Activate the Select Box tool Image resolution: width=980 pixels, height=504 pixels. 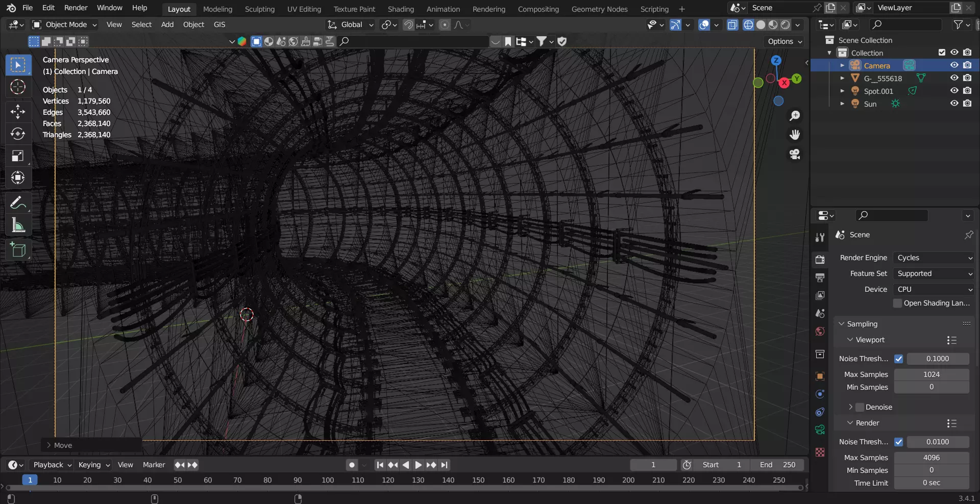18,65
